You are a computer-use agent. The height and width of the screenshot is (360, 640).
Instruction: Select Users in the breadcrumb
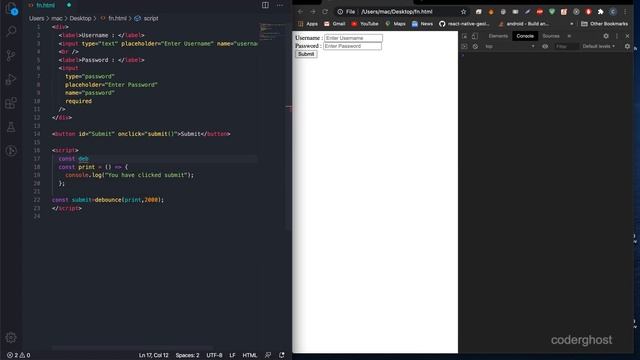click(36, 18)
